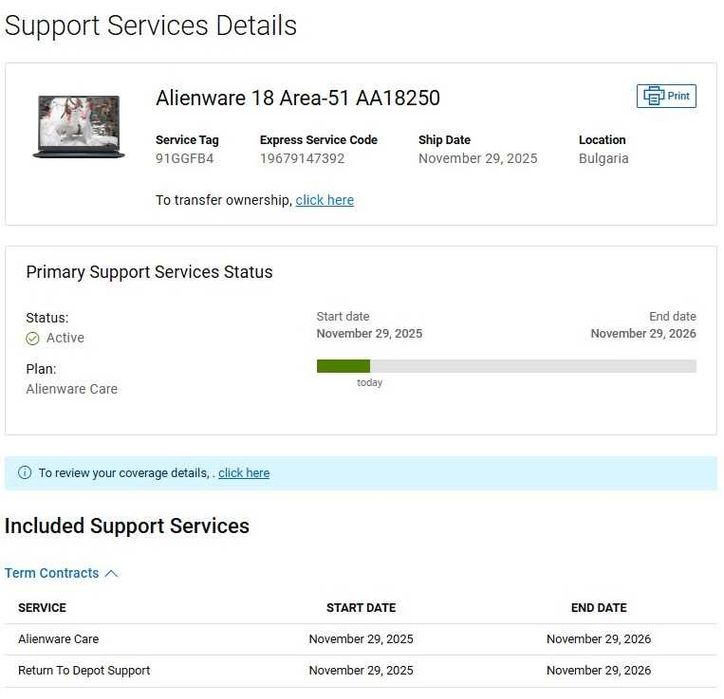Click the Alienware 18 Area-51 product title

[x=298, y=97]
